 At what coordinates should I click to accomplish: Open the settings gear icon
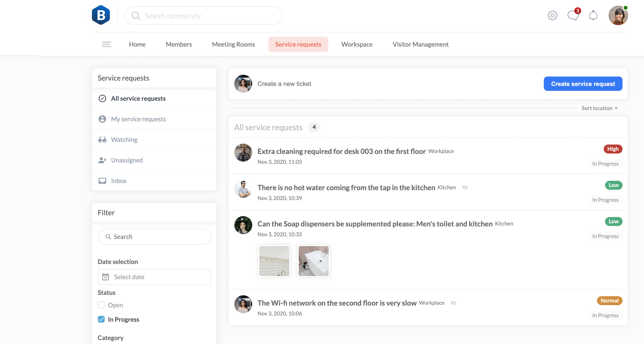[x=552, y=15]
